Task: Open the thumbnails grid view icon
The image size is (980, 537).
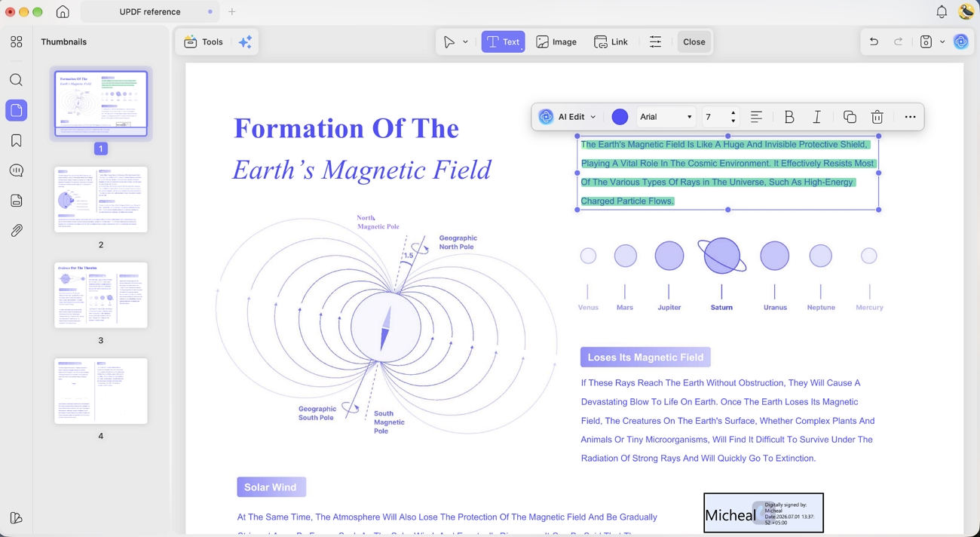Action: 16,42
